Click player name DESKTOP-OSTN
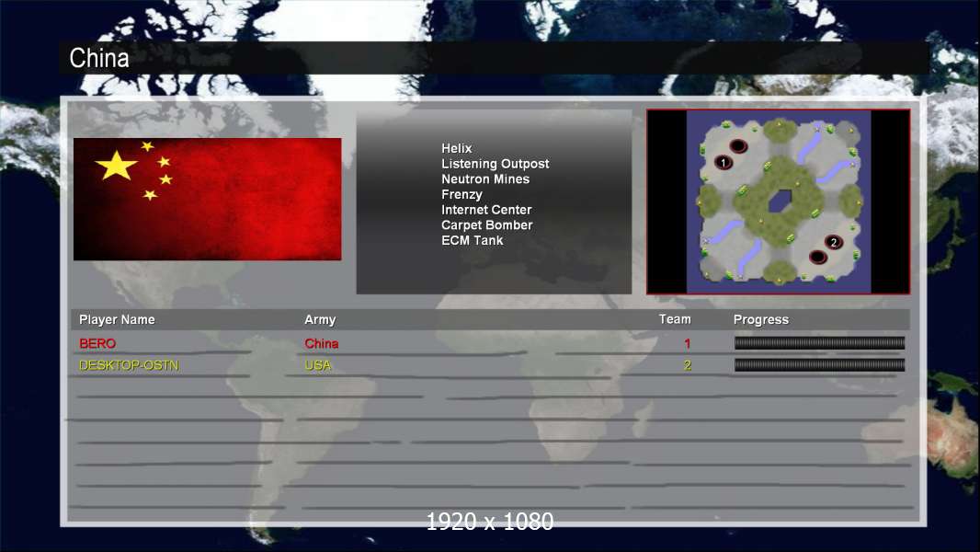This screenshot has height=552, width=980. 129,365
